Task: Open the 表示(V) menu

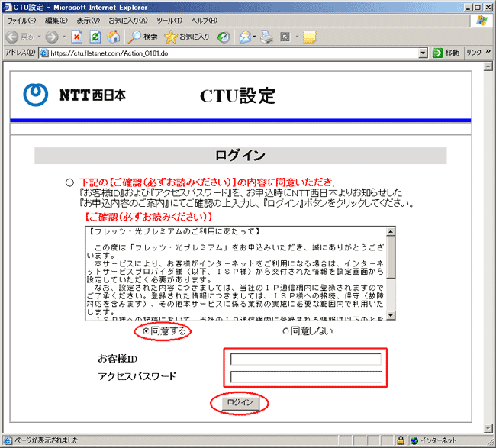Action: point(89,21)
